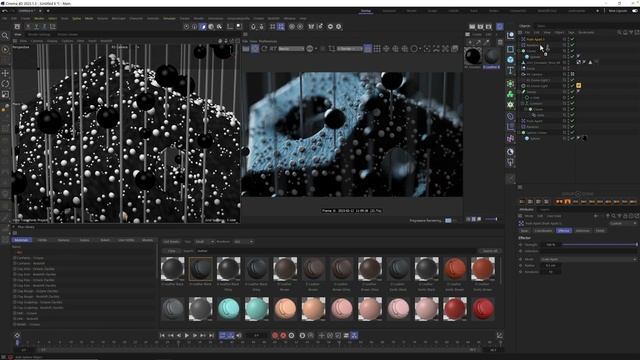Click the Iterations value field

coord(551,272)
